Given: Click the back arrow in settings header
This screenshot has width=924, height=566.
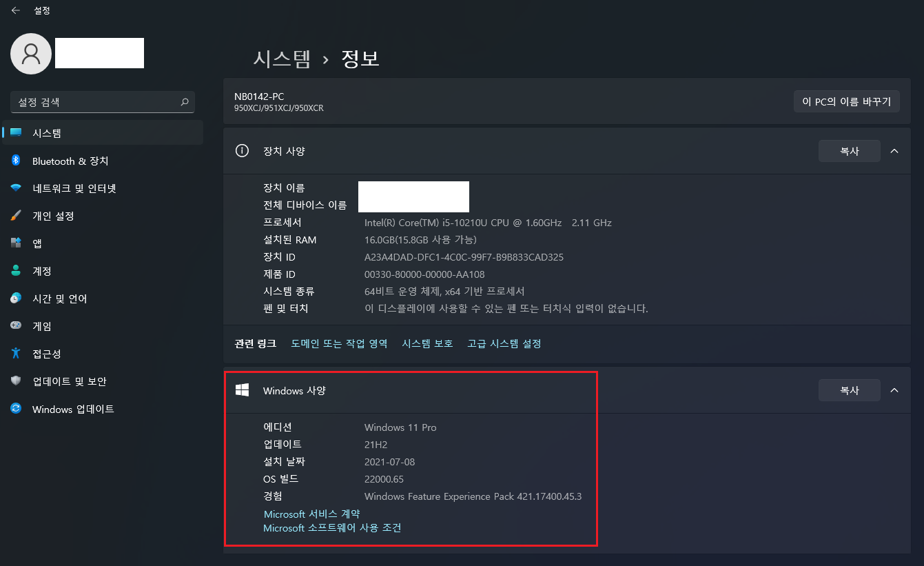Looking at the screenshot, I should [x=15, y=10].
